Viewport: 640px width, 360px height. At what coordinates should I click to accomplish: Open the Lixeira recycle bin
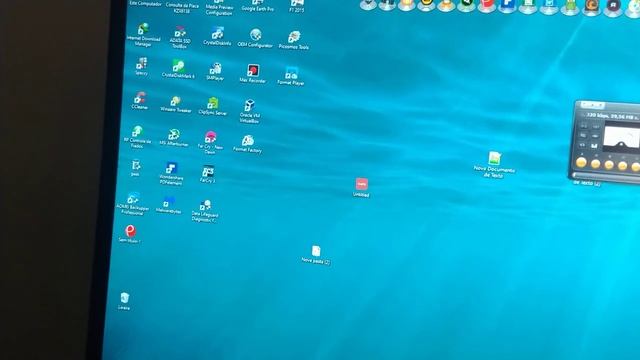coord(124,298)
